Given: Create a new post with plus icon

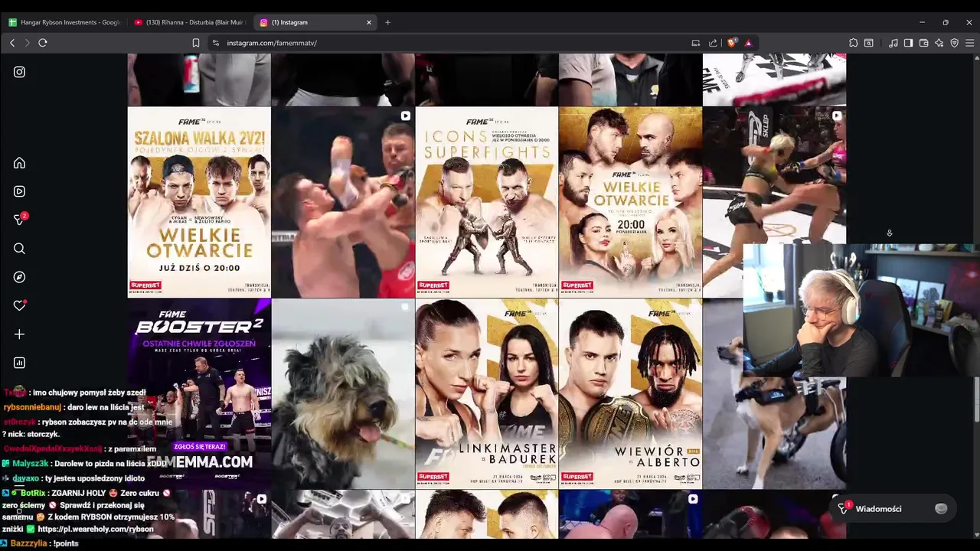Looking at the screenshot, I should (19, 334).
